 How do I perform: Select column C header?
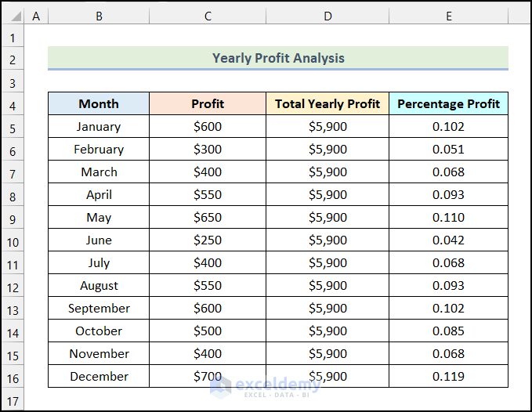point(208,16)
